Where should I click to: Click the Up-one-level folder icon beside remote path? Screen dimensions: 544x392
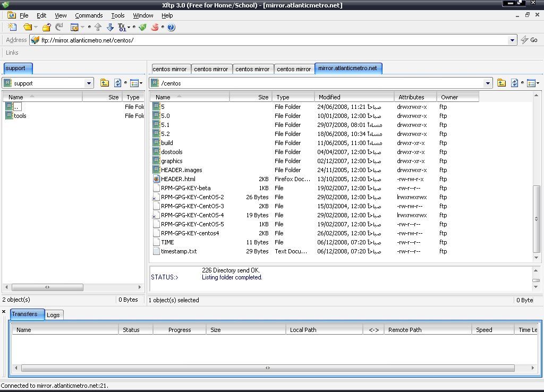[x=502, y=83]
